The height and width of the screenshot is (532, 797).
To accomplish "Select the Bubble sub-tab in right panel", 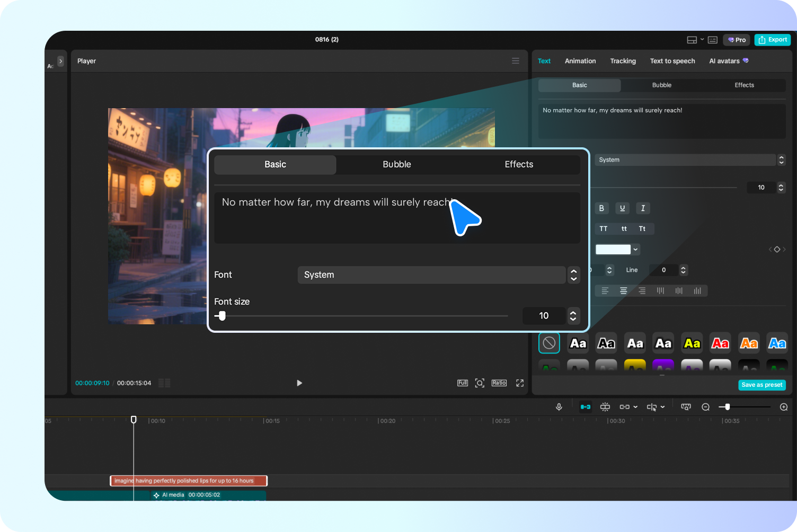I will click(662, 85).
